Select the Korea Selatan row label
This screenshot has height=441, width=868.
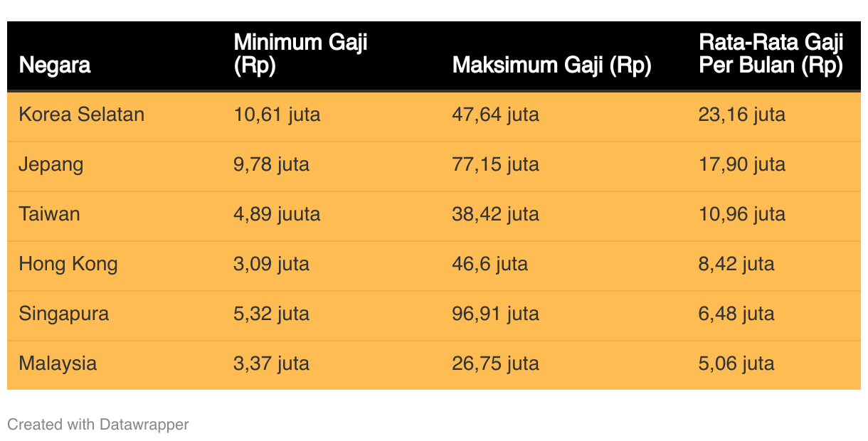coord(82,115)
